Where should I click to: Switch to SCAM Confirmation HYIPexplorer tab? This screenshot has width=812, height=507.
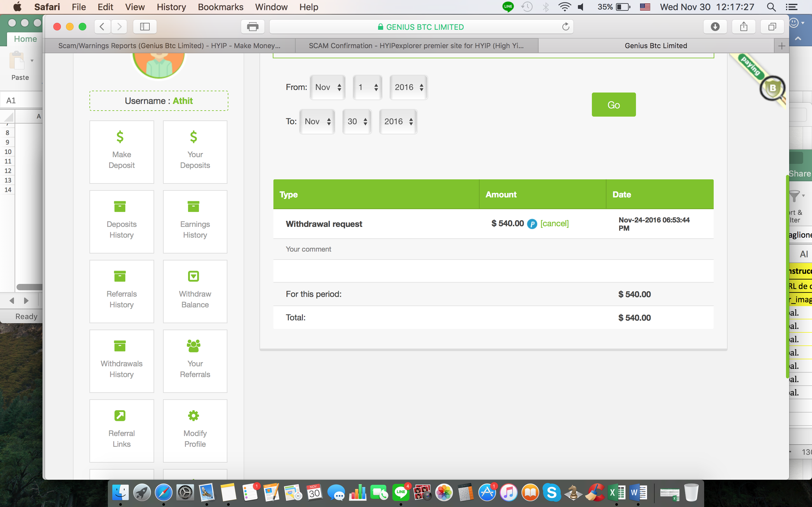pos(416,46)
